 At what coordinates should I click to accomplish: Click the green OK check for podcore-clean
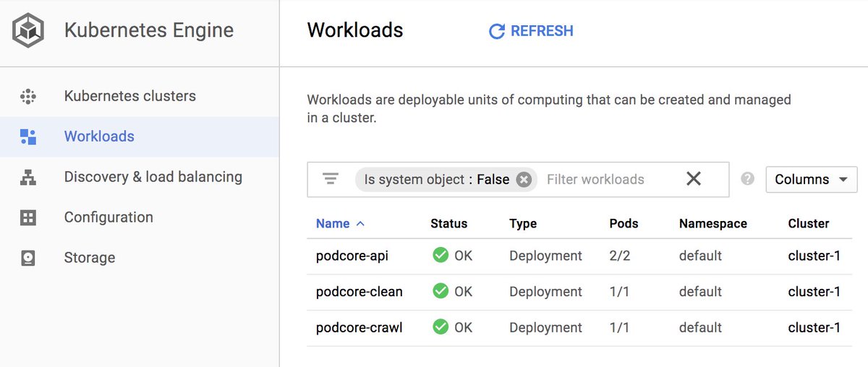(441, 291)
